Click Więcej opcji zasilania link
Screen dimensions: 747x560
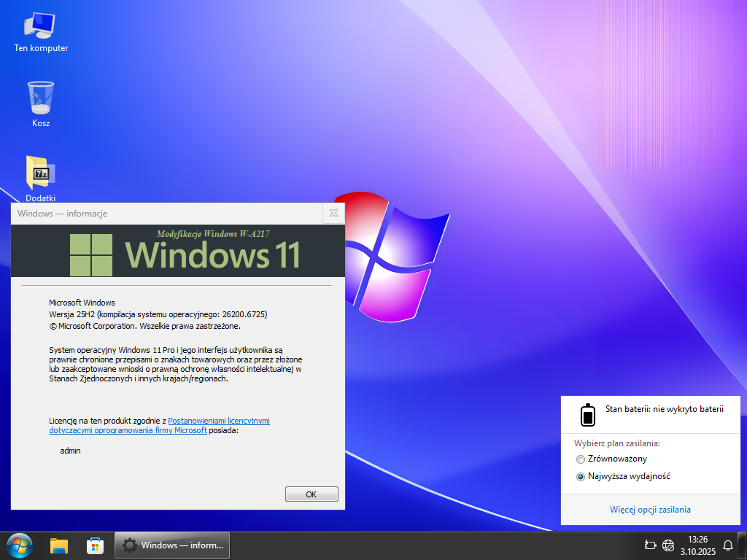[x=650, y=510]
